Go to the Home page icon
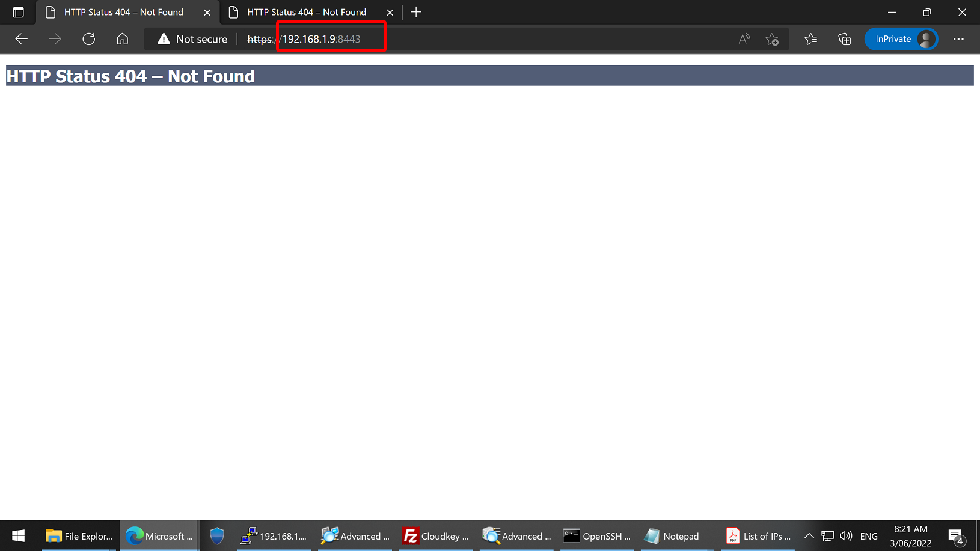Viewport: 980px width, 551px height. coord(123,39)
